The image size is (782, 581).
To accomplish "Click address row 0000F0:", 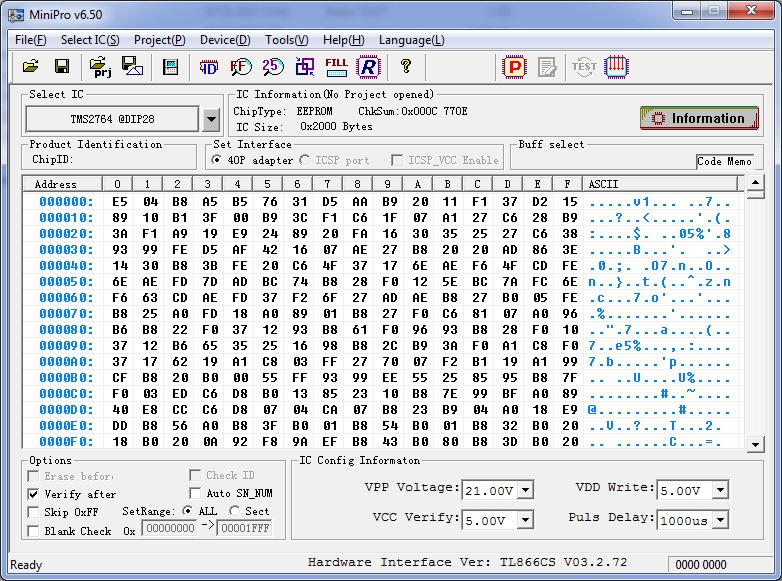I will [66, 442].
